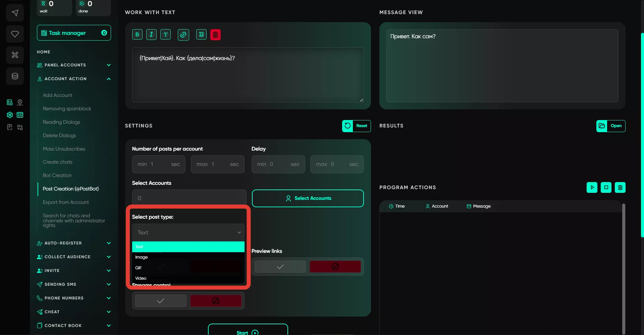The image size is (644, 335).
Task: Click the swap squares icon in narrow sidebar
Action: click(20, 127)
